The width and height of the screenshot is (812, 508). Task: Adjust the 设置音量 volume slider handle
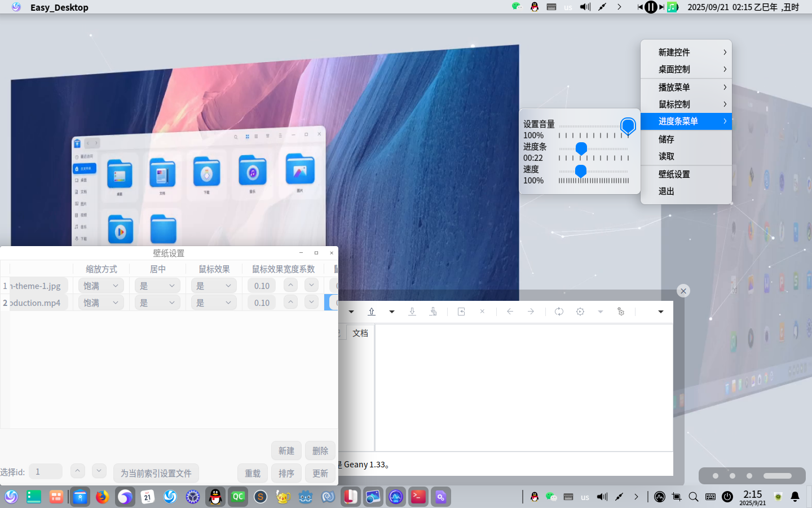point(628,126)
